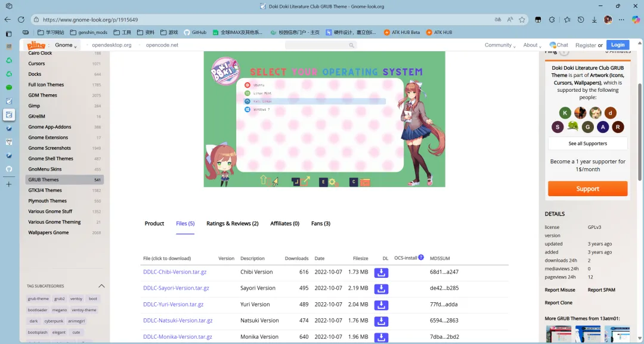Click the DL icon for Natsuki Version
This screenshot has width=644, height=344.
[381, 321]
